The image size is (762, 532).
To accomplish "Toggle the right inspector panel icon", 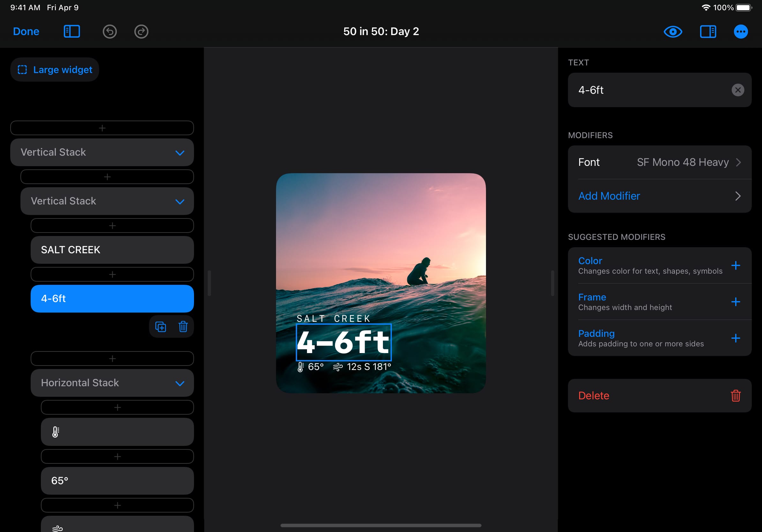I will coord(707,32).
